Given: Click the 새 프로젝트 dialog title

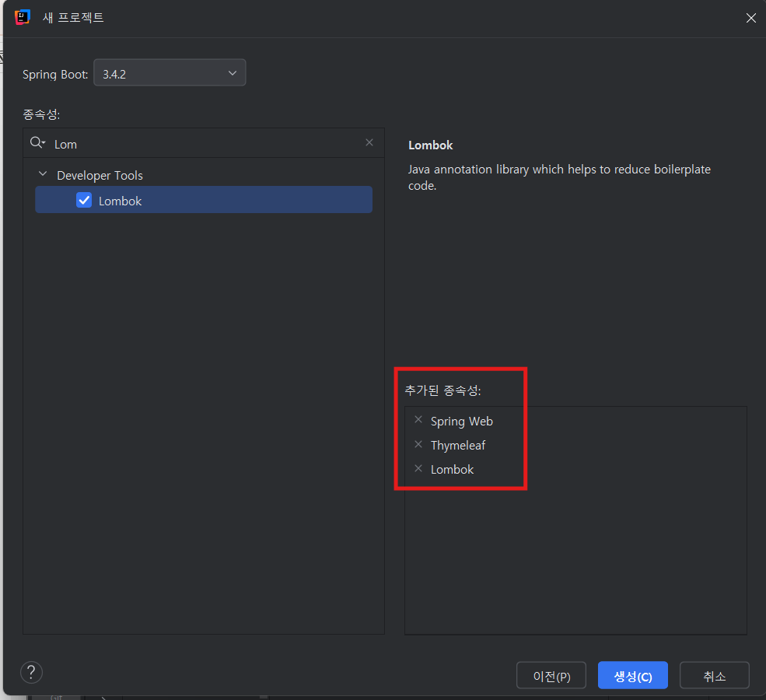Looking at the screenshot, I should (73, 18).
